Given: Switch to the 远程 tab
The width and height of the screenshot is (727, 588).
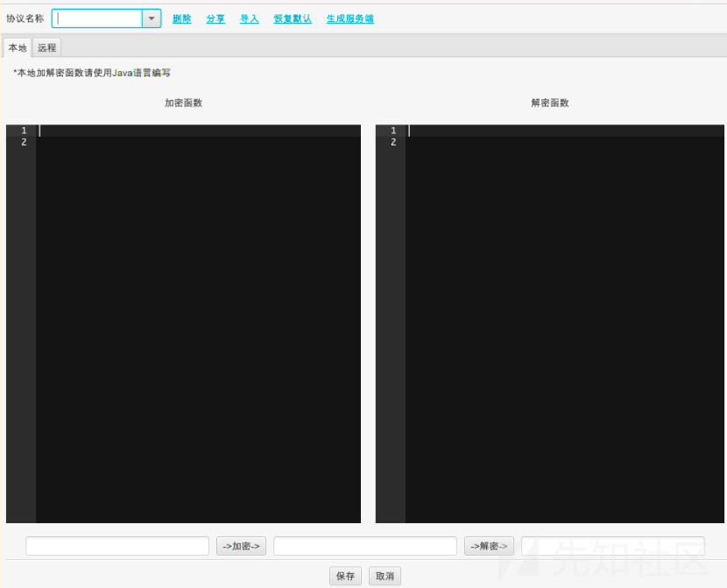Looking at the screenshot, I should click(46, 48).
